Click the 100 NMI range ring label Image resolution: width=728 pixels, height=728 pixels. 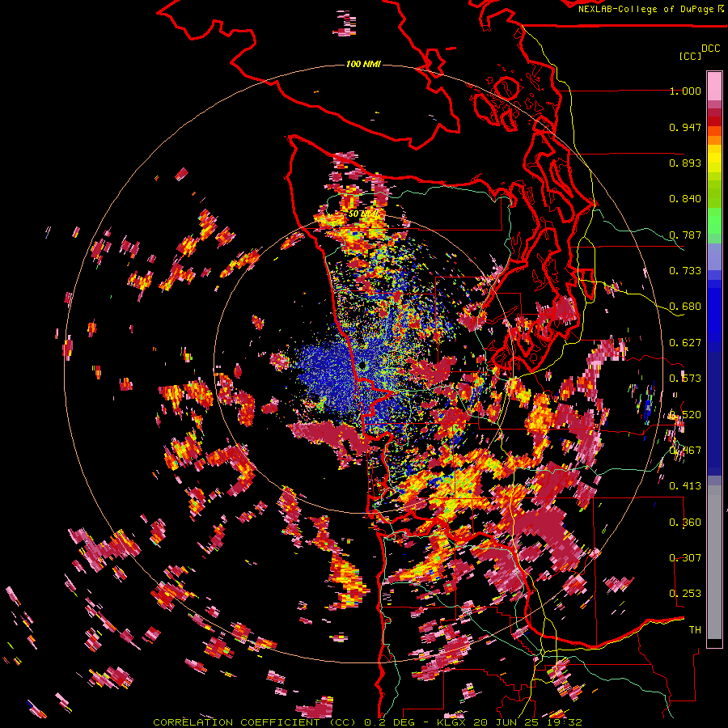(x=363, y=64)
